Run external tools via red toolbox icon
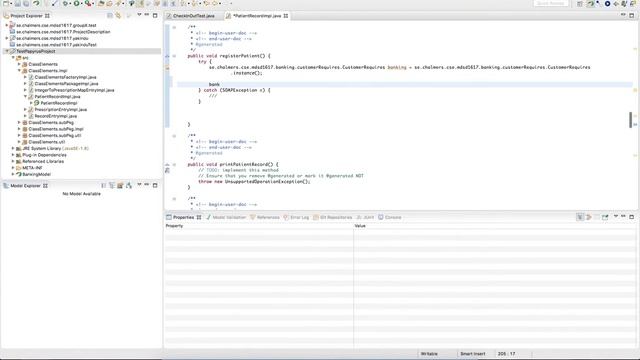The height and width of the screenshot is (360, 640). [x=88, y=3]
